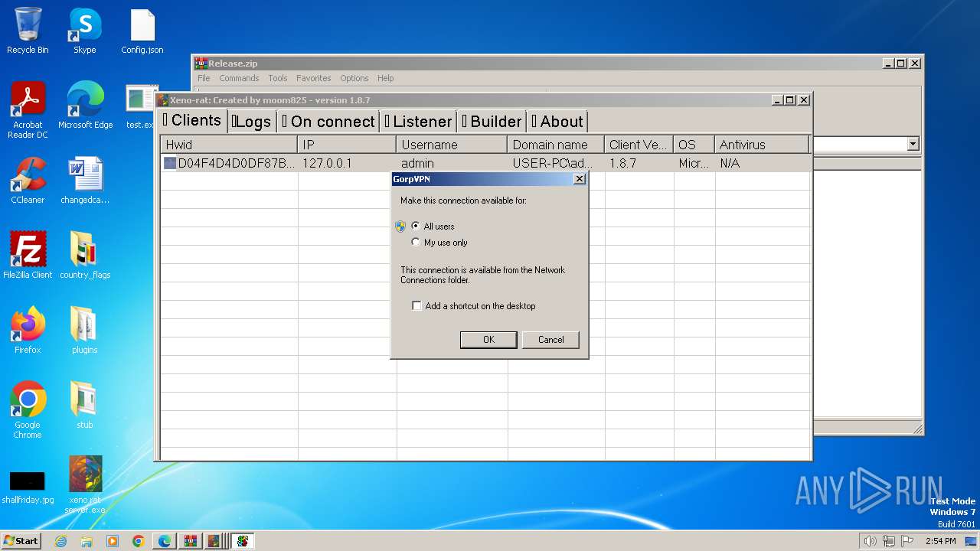
Task: Sort clients by Hwid column
Action: click(x=229, y=145)
